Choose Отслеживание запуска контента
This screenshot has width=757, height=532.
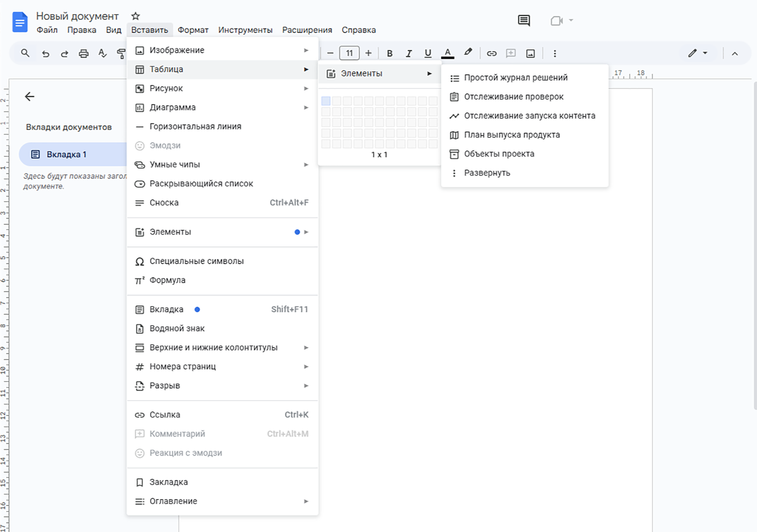[525, 116]
